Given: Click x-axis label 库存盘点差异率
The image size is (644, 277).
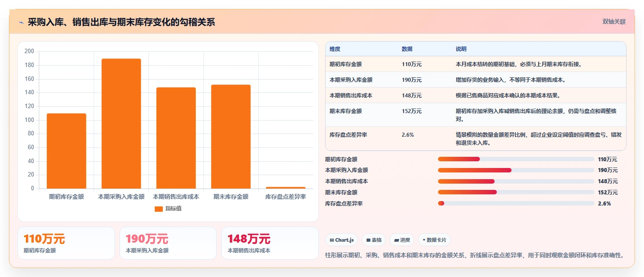Looking at the screenshot, I should [285, 197].
